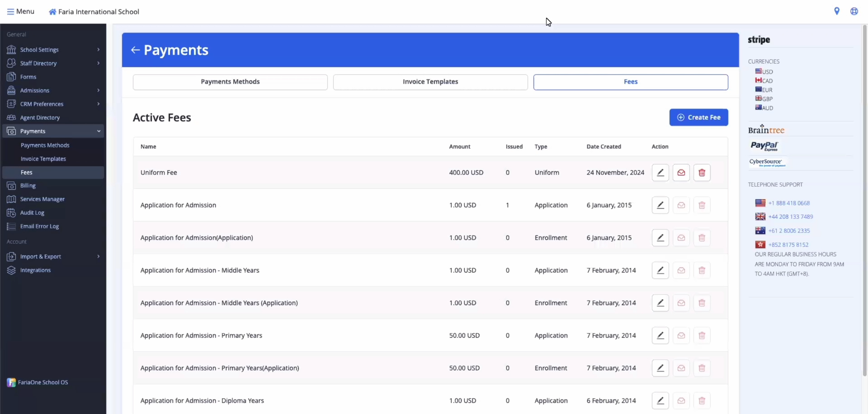This screenshot has width=868, height=414.
Task: Sort by Date Created column header
Action: pos(604,147)
